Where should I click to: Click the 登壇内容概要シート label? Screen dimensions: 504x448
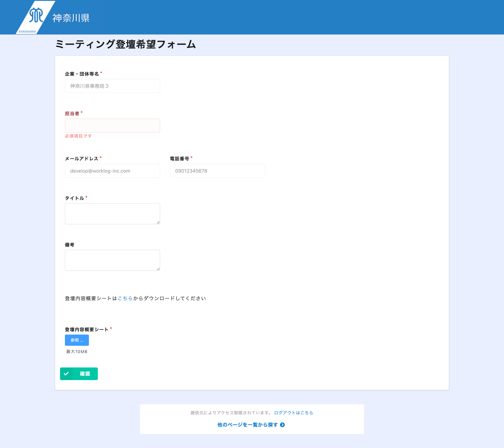pyautogui.click(x=87, y=330)
